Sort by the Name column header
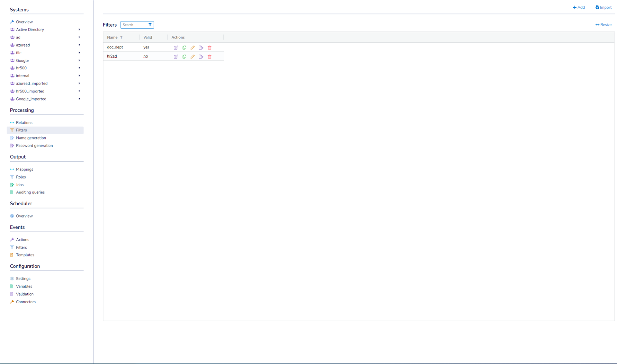 pyautogui.click(x=112, y=37)
